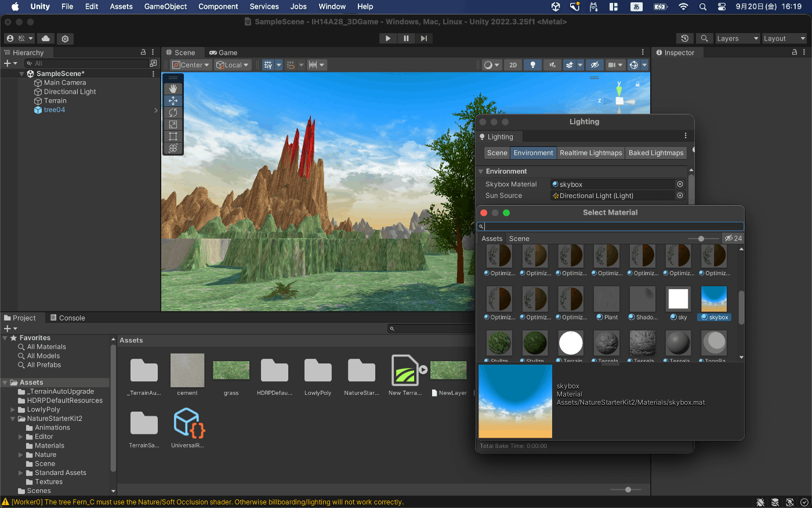Select the combined Transform tool

[x=173, y=148]
